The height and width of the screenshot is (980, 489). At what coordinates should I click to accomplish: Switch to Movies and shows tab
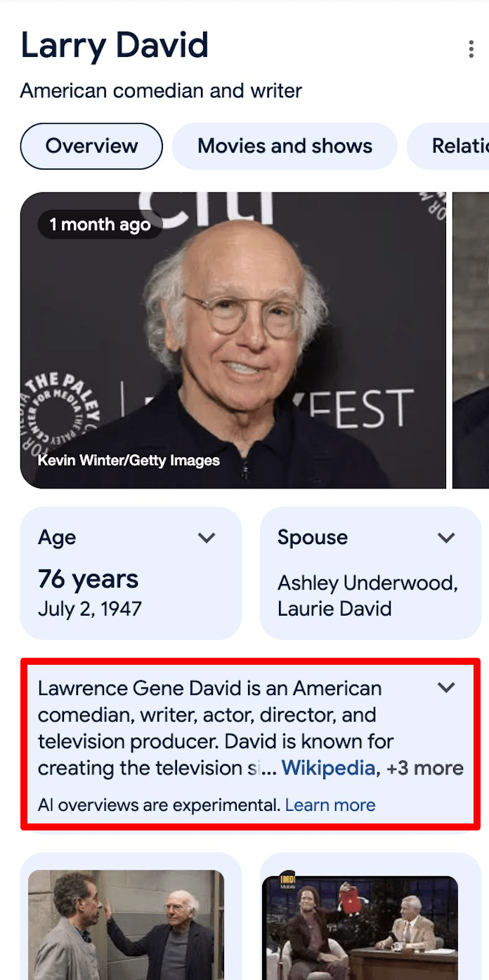point(285,146)
